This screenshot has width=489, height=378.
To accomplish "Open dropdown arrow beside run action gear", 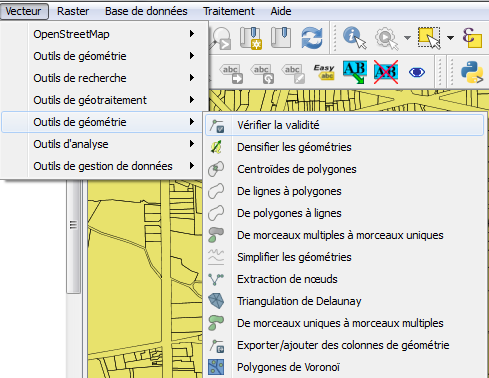I will click(x=407, y=38).
